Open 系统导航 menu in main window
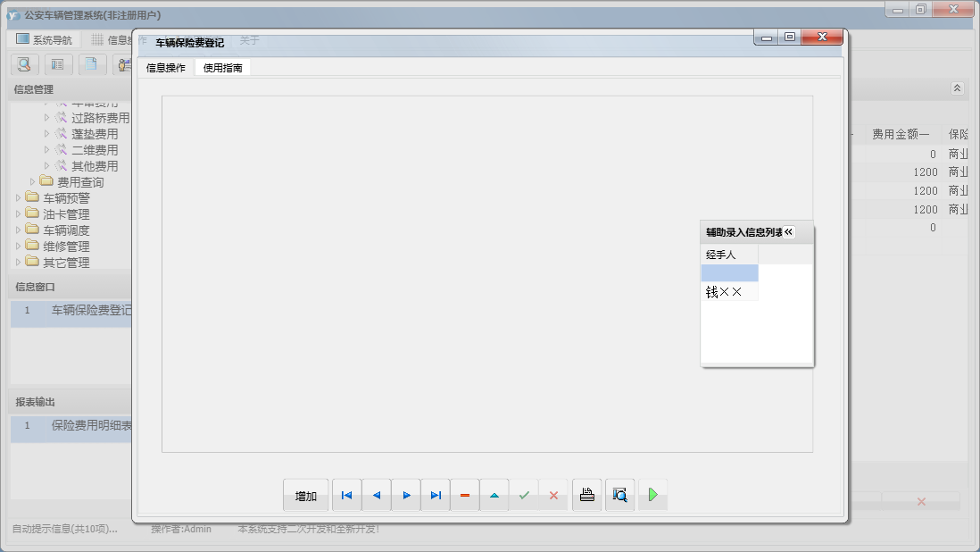The width and height of the screenshot is (980, 552). (44, 39)
